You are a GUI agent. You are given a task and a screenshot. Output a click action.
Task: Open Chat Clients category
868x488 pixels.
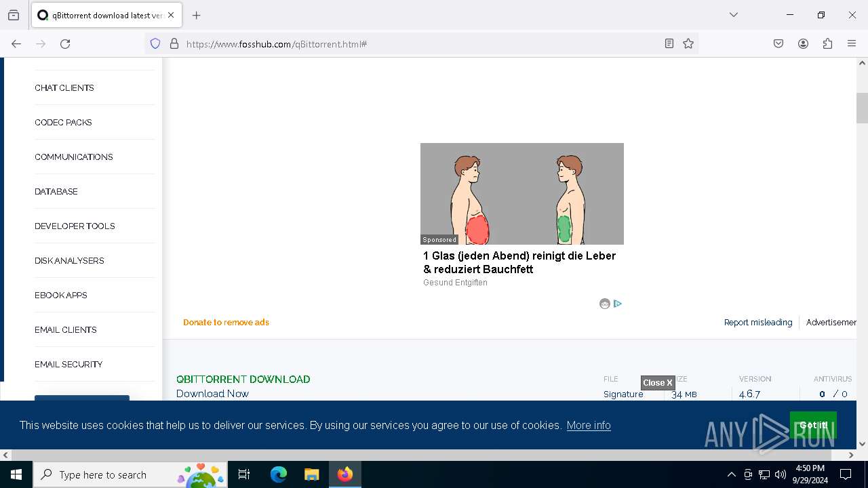(x=64, y=88)
